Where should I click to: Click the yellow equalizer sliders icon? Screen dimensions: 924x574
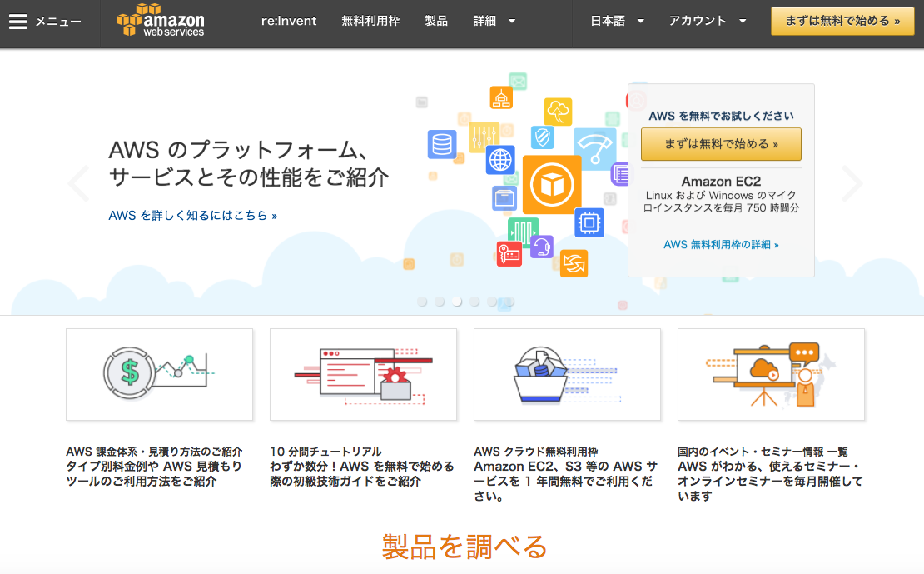[484, 137]
